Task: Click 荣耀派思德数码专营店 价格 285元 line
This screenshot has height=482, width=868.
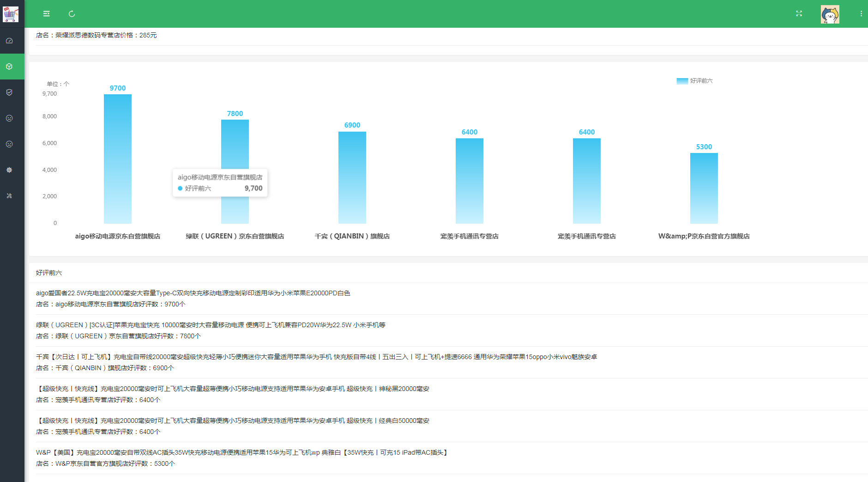Action: point(96,36)
